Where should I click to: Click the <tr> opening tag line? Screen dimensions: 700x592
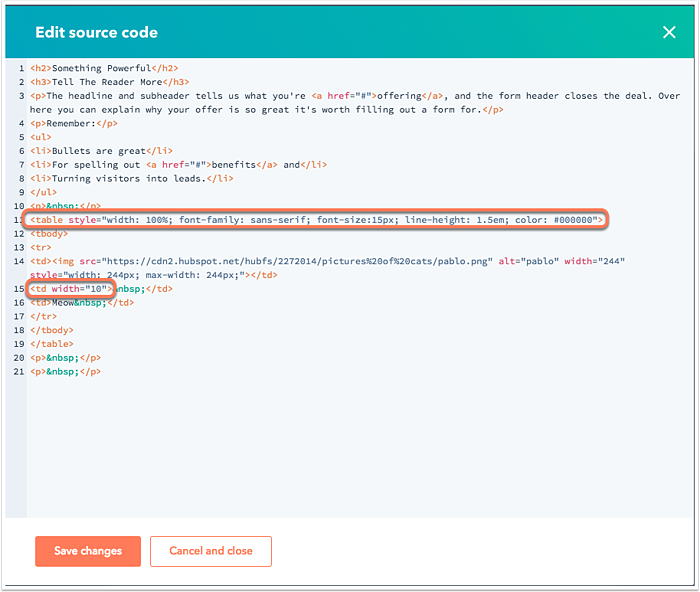[x=41, y=247]
